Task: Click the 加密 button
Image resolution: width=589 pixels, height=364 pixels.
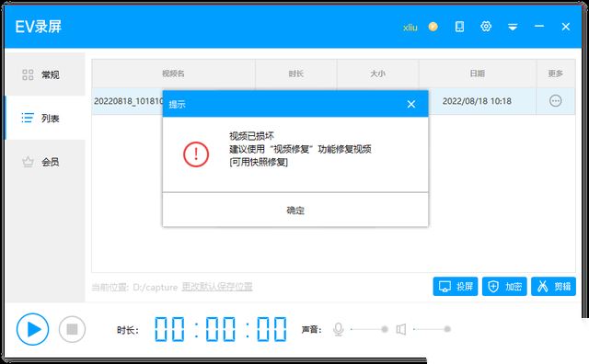Action: coord(504,287)
